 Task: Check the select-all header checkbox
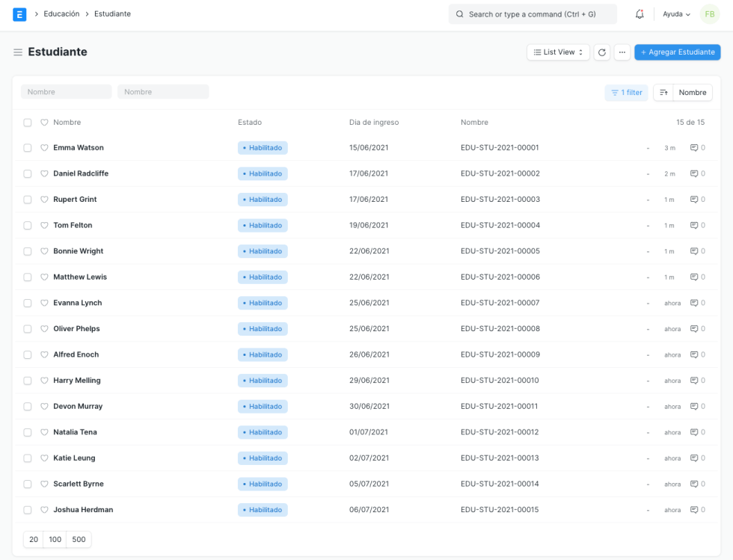coord(28,123)
